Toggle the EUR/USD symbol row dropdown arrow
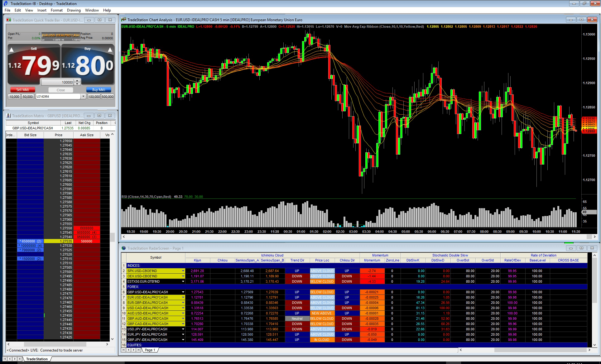The width and height of the screenshot is (601, 364). [x=182, y=297]
